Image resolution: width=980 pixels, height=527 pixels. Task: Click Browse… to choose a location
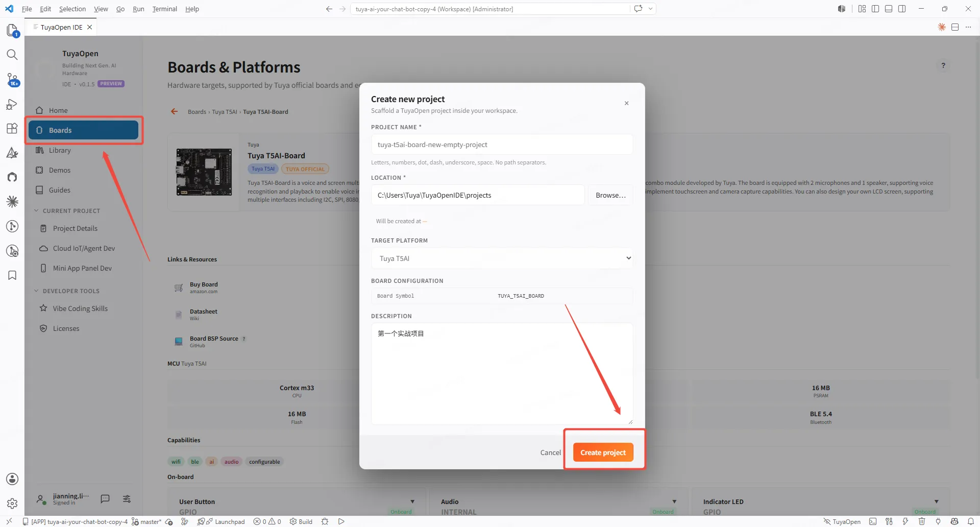click(610, 195)
